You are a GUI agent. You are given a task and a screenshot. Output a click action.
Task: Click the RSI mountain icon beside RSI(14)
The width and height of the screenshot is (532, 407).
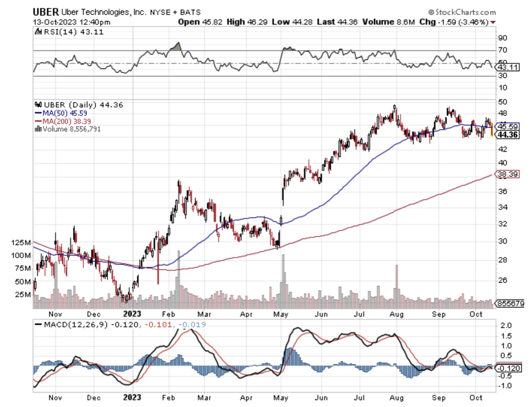[38, 32]
